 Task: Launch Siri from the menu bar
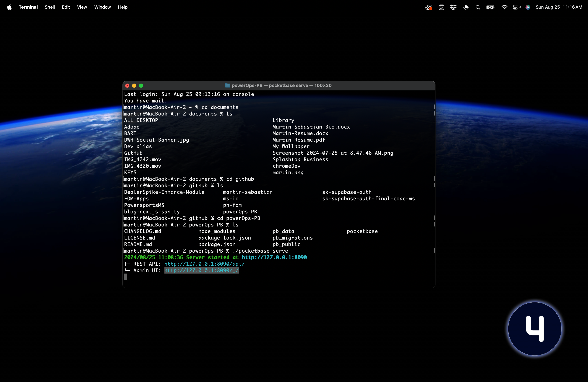pyautogui.click(x=528, y=7)
